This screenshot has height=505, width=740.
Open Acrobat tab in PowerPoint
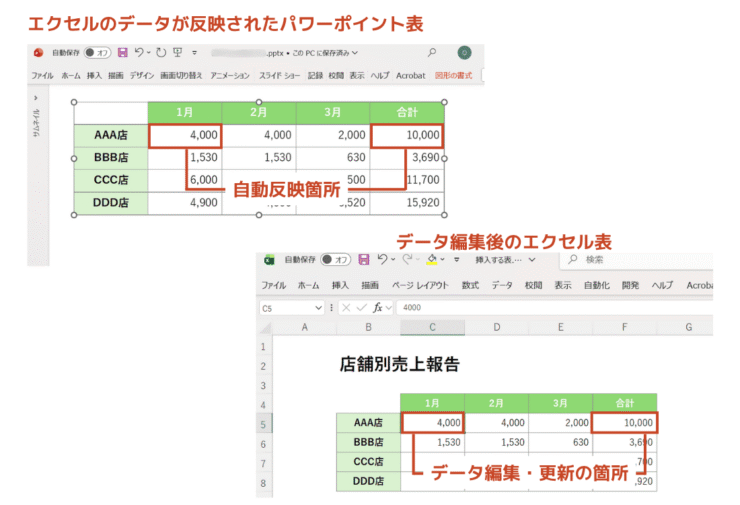click(x=411, y=76)
